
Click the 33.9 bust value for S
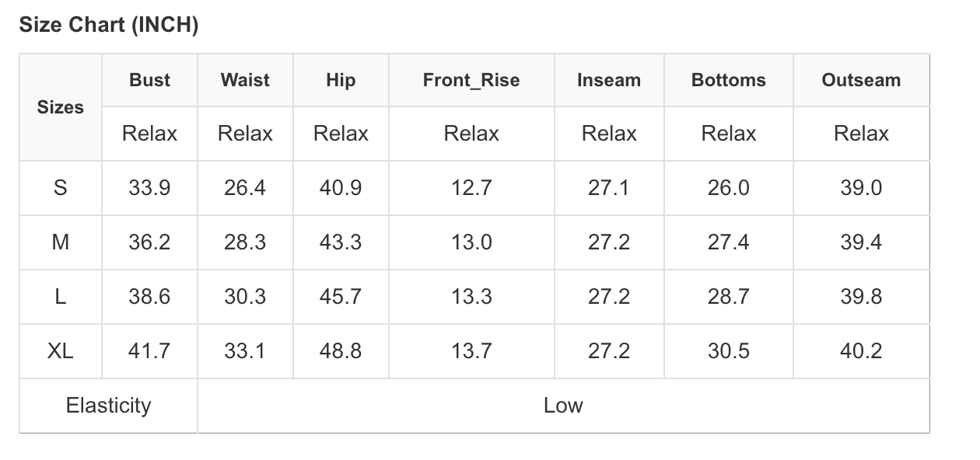point(149,188)
